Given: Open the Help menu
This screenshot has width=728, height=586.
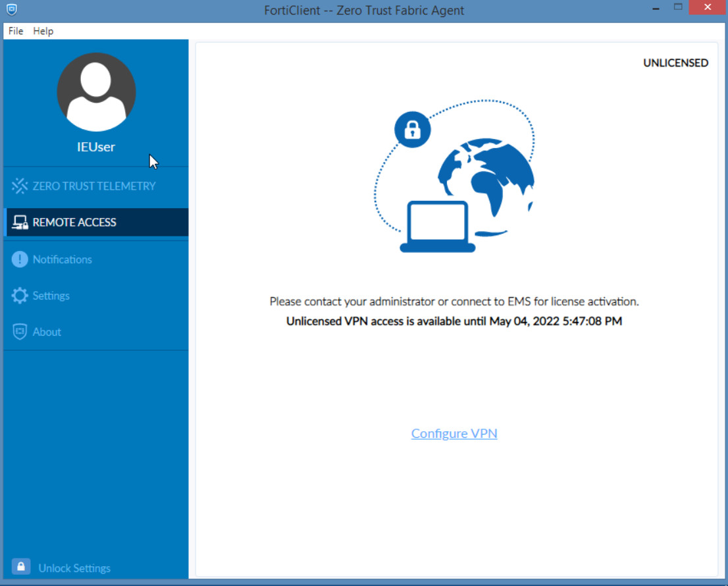Looking at the screenshot, I should 43,31.
